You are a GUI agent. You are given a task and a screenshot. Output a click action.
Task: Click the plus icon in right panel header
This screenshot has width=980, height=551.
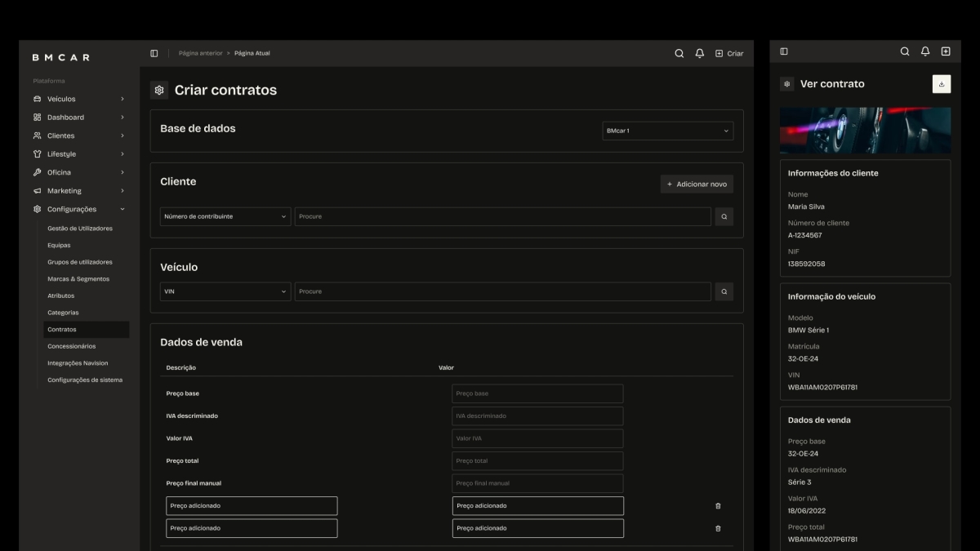tap(946, 51)
